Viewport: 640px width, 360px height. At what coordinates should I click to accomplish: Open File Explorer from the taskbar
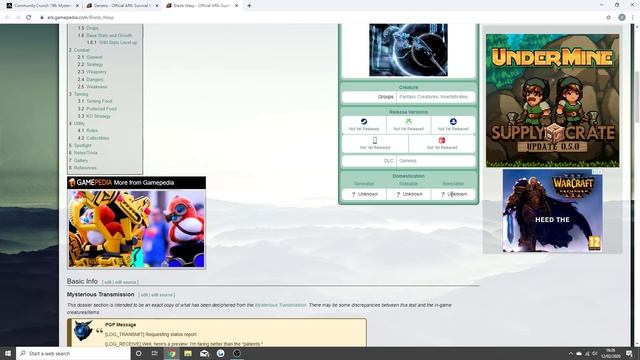click(x=188, y=353)
